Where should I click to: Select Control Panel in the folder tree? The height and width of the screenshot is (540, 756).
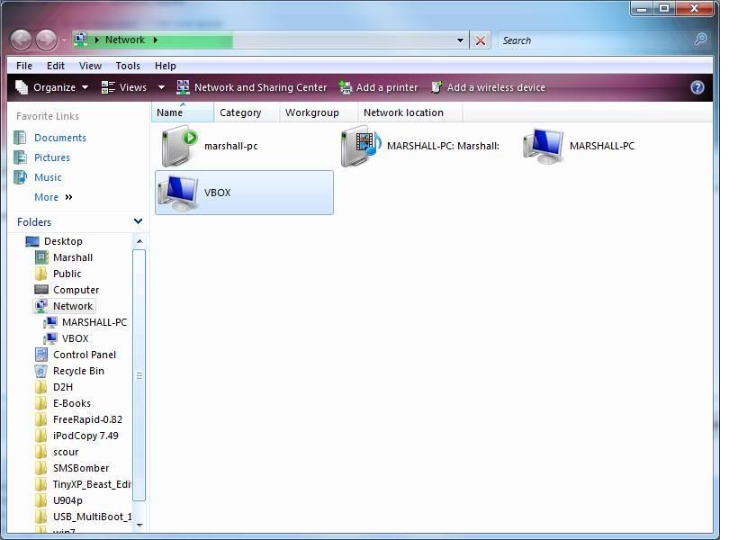pos(85,355)
